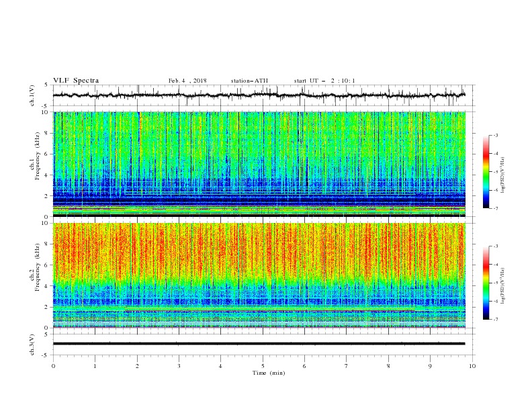Click the time axis tick label "4"
This screenshot has height=411, width=532.
(x=220, y=366)
